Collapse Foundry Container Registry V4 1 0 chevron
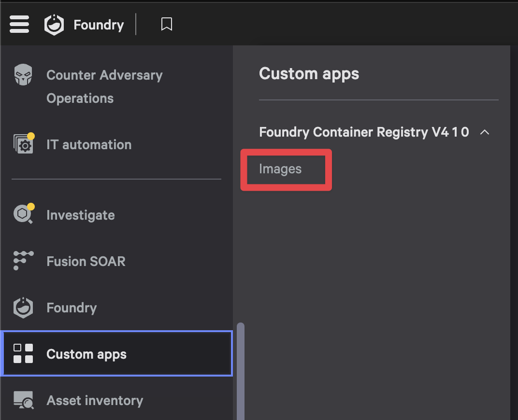This screenshot has height=420, width=518. (x=485, y=132)
